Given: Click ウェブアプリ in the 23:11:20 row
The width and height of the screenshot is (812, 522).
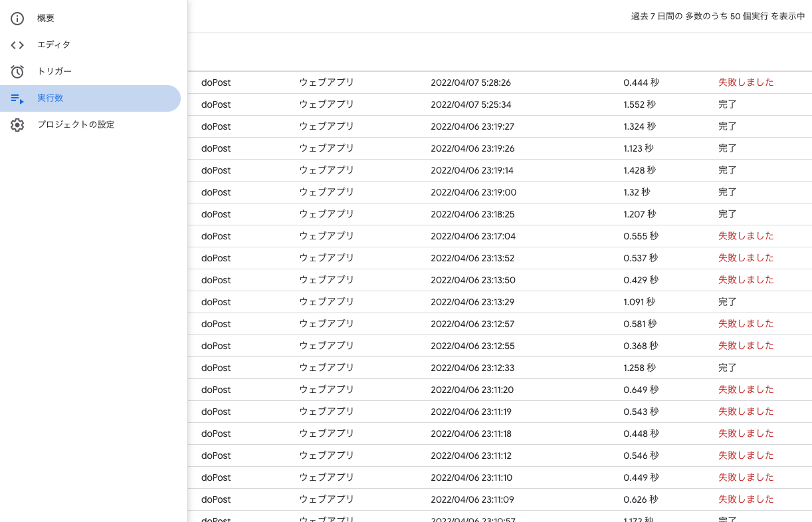Looking at the screenshot, I should coord(326,390).
